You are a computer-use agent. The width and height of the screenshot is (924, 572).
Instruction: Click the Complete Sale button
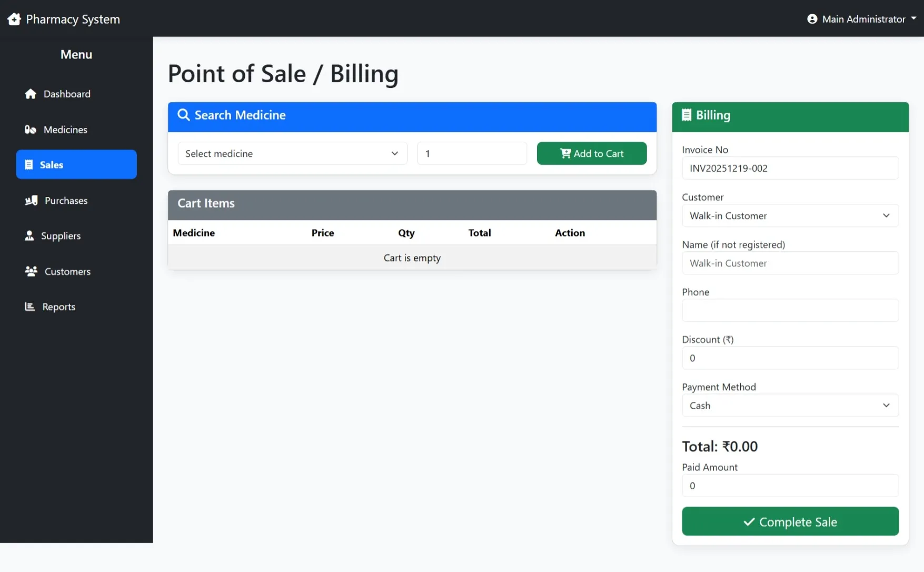click(x=789, y=521)
